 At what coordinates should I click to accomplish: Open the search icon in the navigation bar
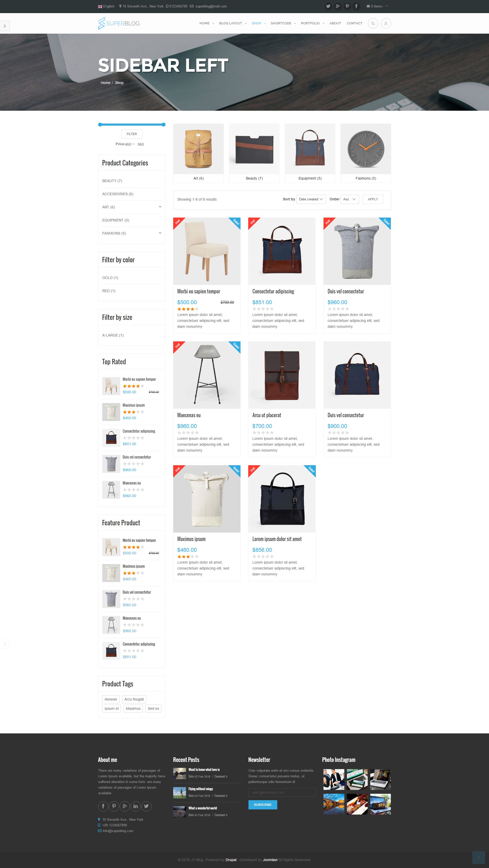tap(373, 23)
